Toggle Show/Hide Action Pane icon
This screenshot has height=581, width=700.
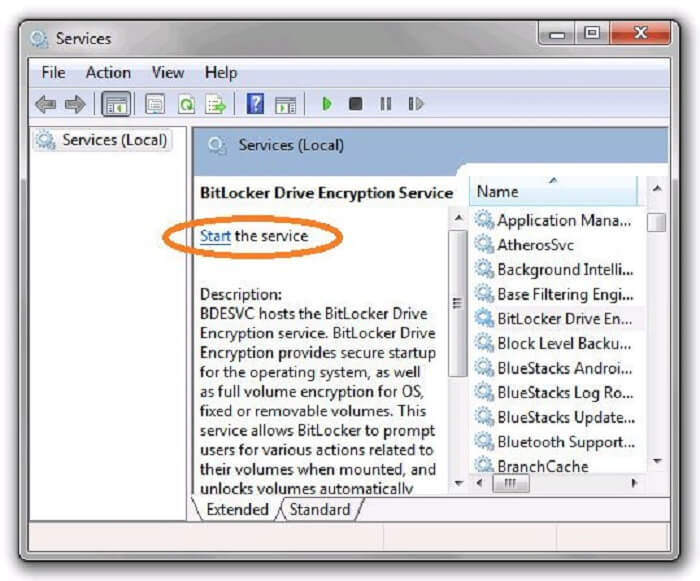click(x=285, y=105)
